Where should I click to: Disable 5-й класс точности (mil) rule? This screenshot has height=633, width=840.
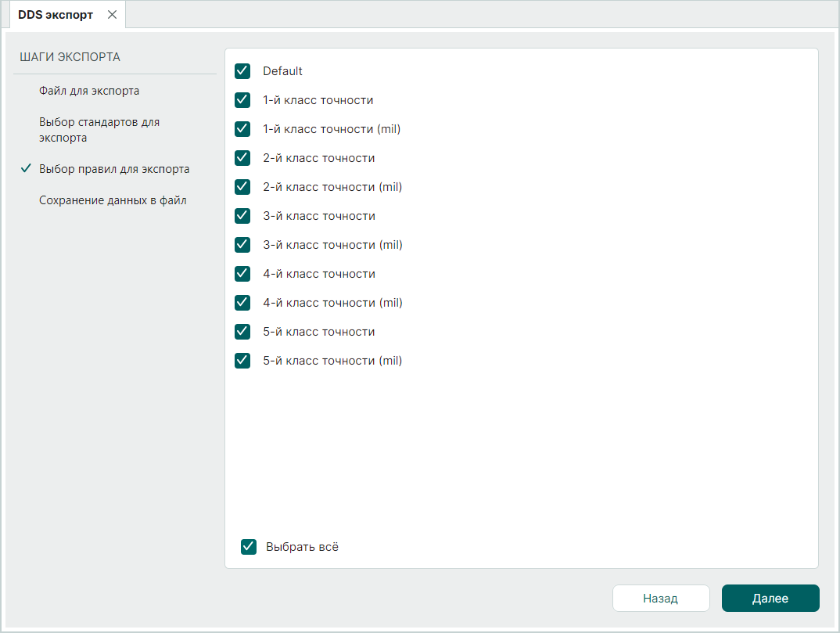pyautogui.click(x=242, y=361)
